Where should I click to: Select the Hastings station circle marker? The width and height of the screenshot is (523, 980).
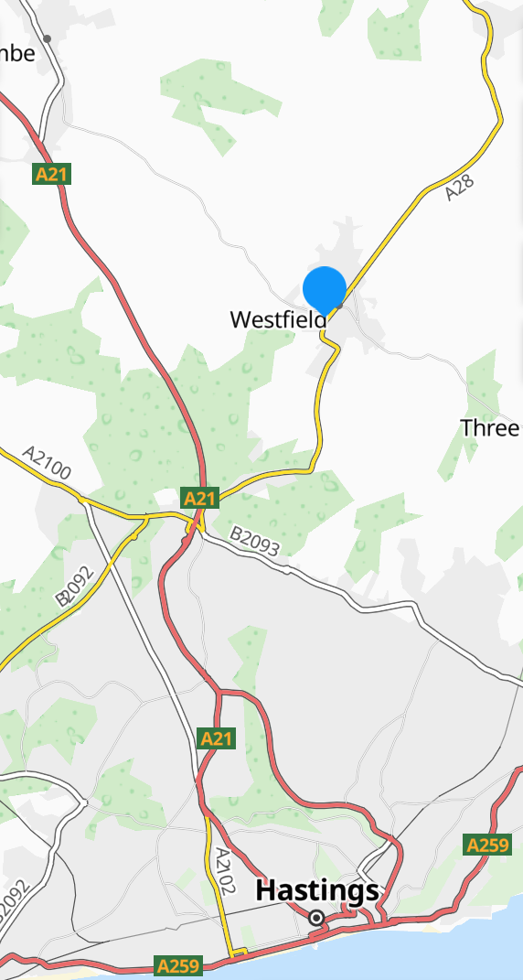[316, 918]
